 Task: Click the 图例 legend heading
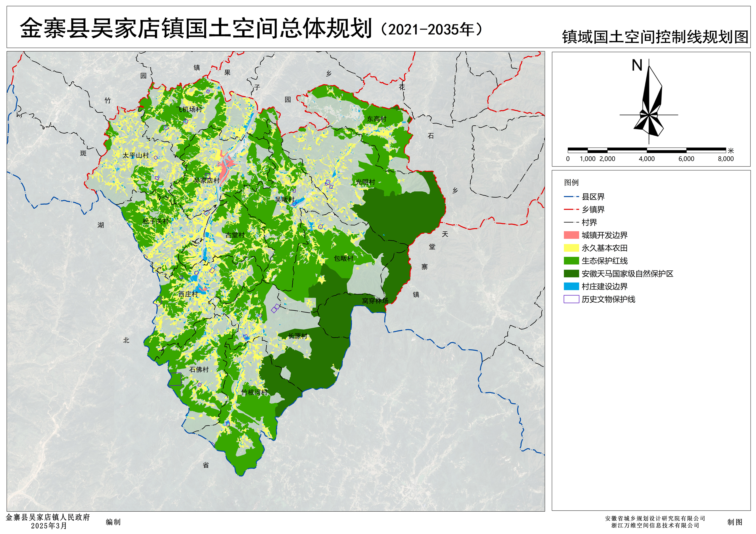571,182
